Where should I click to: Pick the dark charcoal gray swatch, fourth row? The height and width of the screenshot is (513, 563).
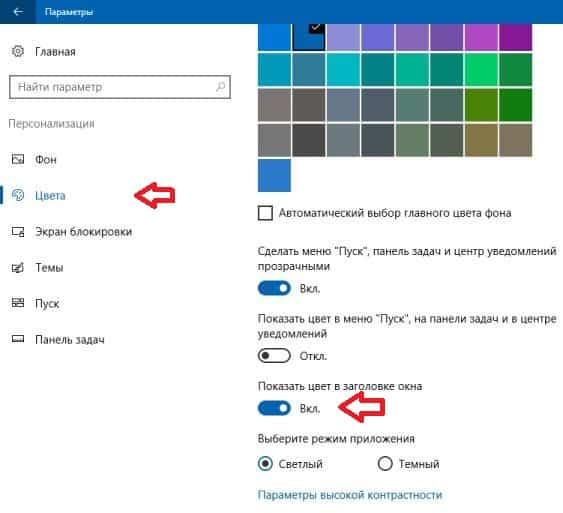coord(309,140)
